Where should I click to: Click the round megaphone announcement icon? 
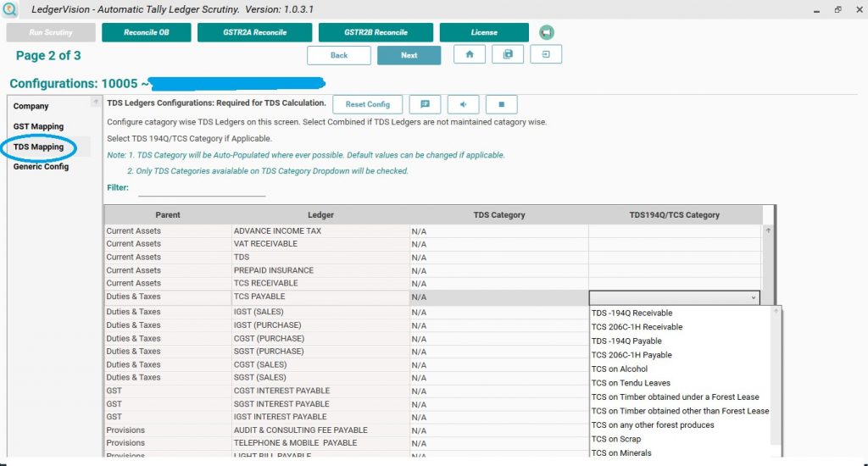pyautogui.click(x=547, y=32)
